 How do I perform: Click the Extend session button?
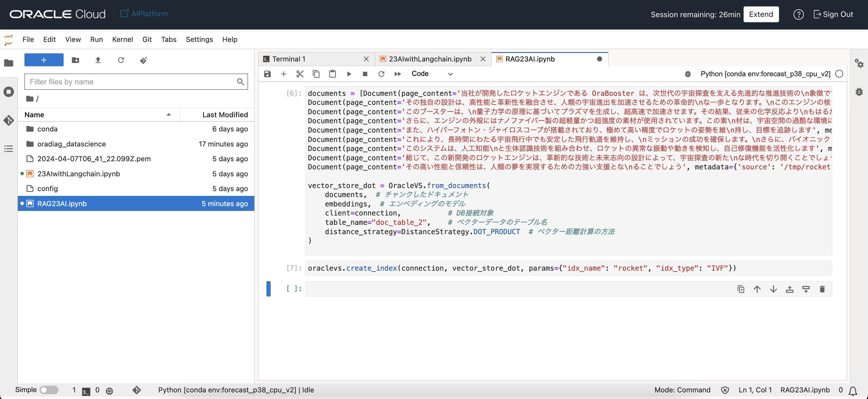tap(761, 14)
